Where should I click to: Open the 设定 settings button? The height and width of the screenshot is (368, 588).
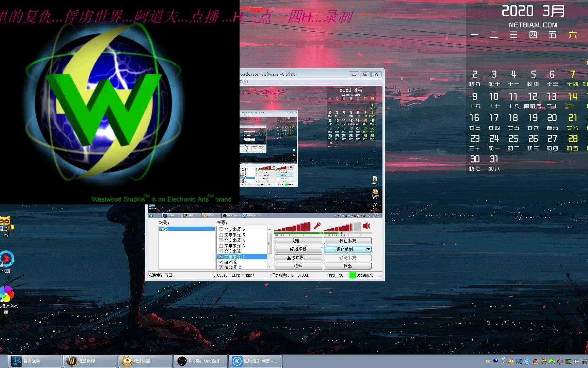tap(298, 241)
